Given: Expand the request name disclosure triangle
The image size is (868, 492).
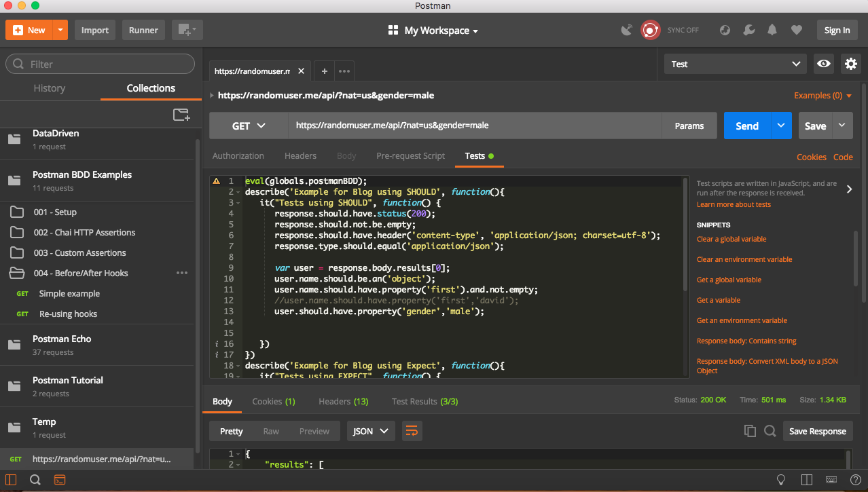Looking at the screenshot, I should pos(212,96).
